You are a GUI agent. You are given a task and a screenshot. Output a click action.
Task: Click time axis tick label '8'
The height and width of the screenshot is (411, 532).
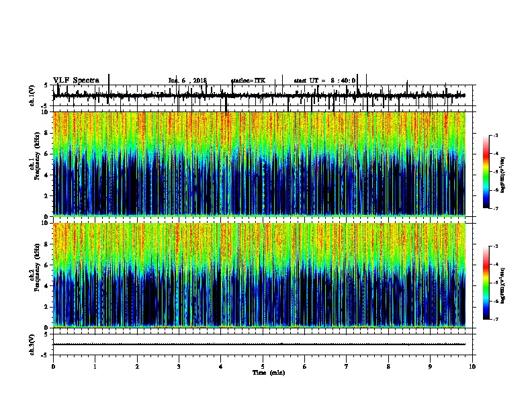[x=388, y=367]
